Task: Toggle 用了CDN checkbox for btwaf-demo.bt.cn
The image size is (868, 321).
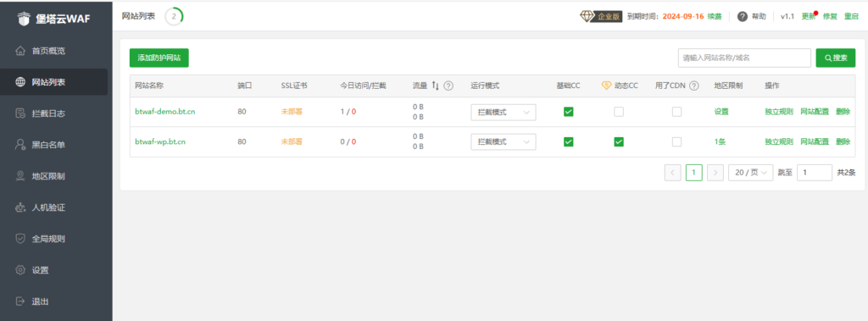Action: click(x=676, y=112)
